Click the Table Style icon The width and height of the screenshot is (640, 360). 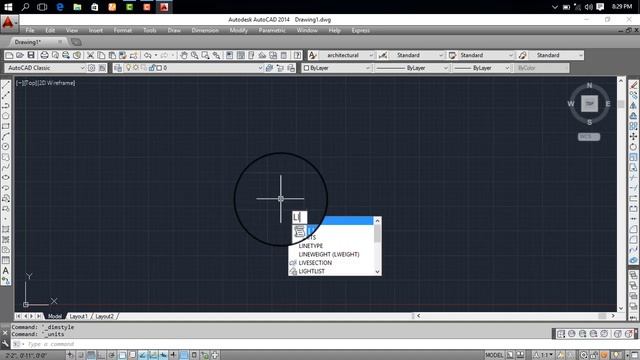pos(452,55)
